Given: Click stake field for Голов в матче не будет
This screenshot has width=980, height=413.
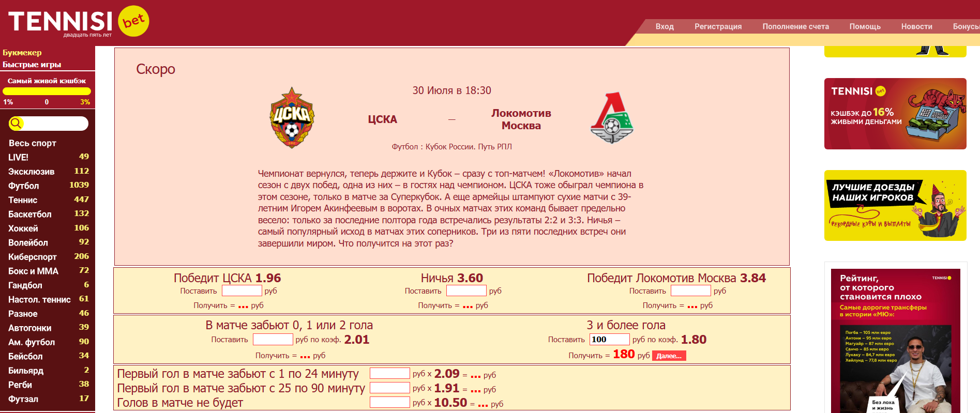Looking at the screenshot, I should point(390,402).
